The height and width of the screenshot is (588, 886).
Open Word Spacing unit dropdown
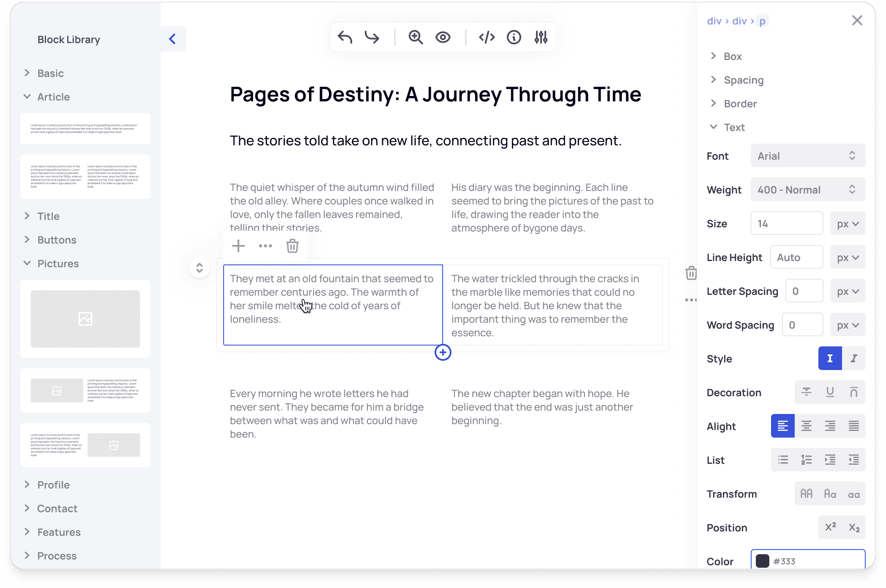848,325
